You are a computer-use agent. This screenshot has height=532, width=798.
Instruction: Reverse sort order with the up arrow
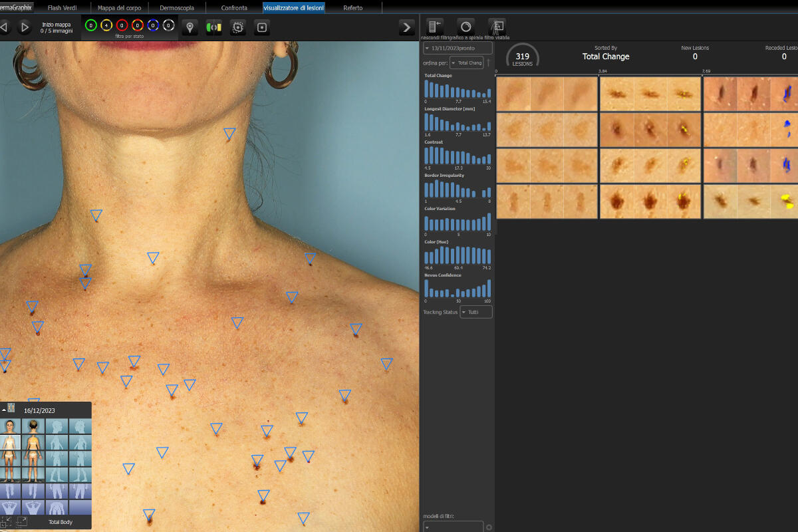coord(489,63)
